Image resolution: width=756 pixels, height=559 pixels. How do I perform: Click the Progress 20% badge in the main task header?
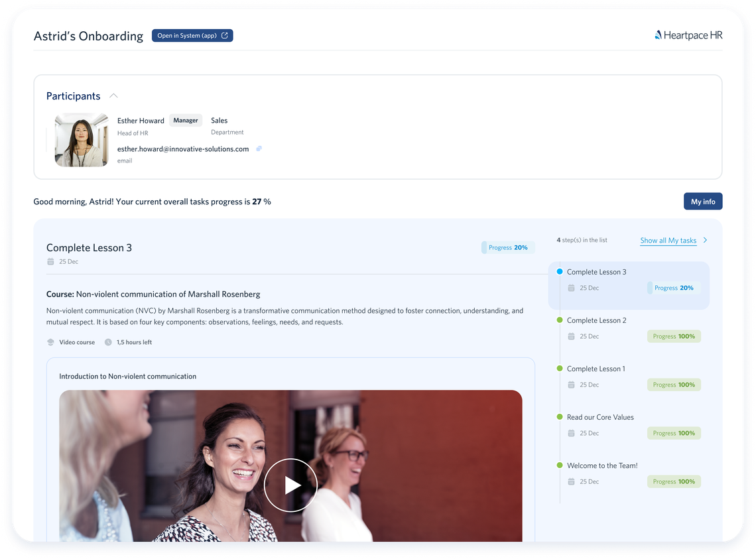tap(508, 247)
